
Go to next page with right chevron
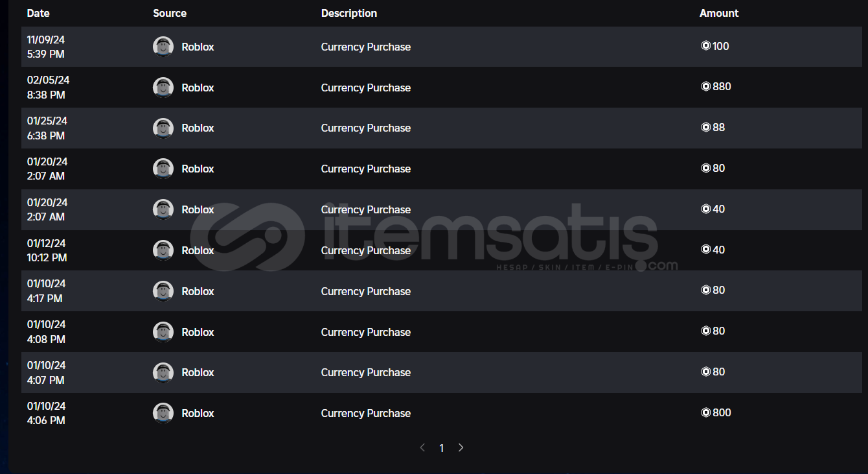point(461,447)
